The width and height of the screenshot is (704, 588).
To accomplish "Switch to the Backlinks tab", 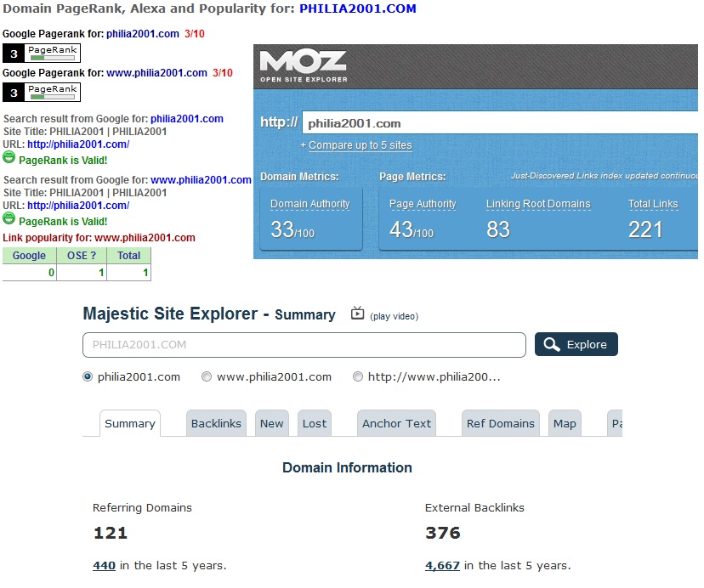I will [216, 423].
